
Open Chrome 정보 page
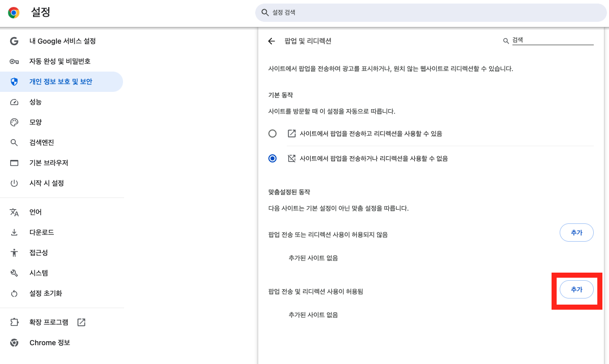click(x=48, y=342)
